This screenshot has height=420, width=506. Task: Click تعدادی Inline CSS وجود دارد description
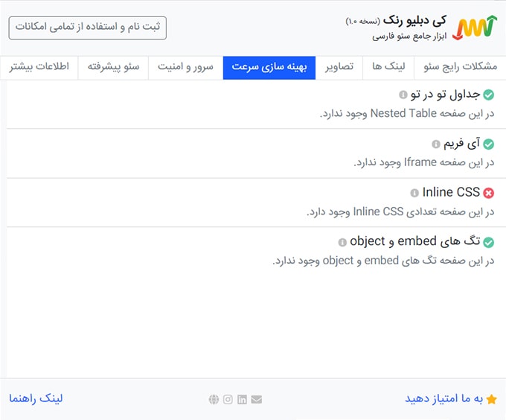coord(400,211)
